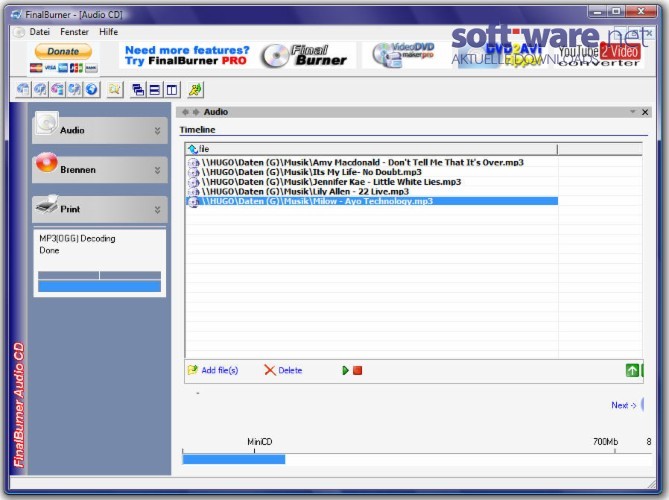Open the FinalBurner PRO banner ad
This screenshot has height=500, width=669.
[237, 55]
